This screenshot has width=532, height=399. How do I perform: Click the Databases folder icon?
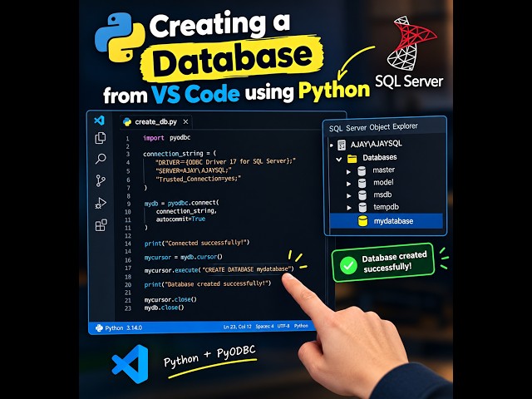352,158
